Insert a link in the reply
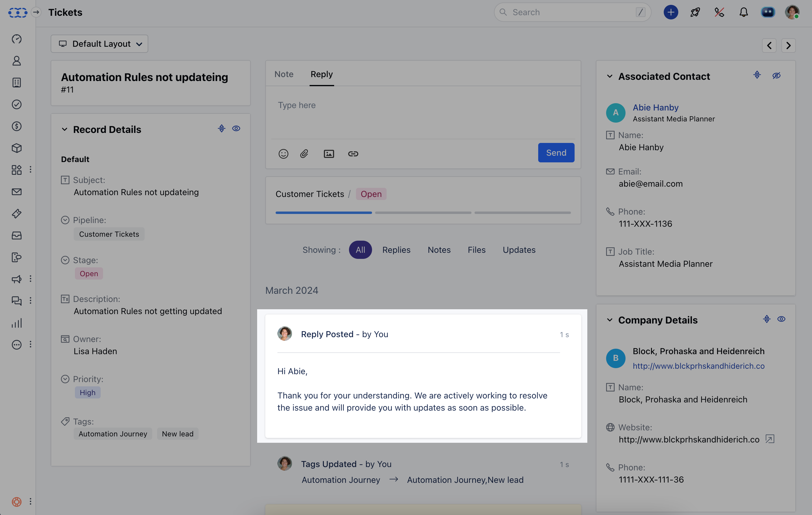Image resolution: width=812 pixels, height=515 pixels. (x=353, y=154)
